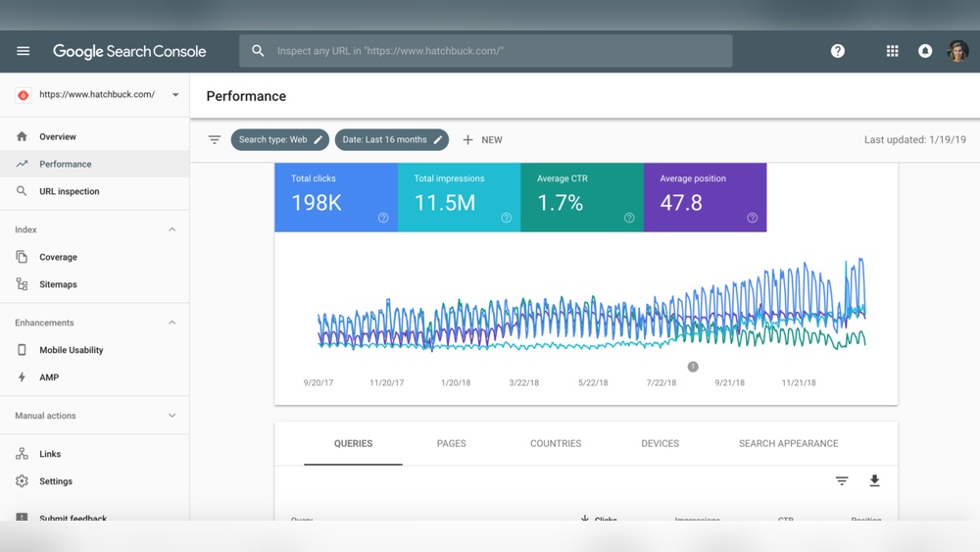980x552 pixels.
Task: View notifications bell icon
Action: (x=925, y=51)
